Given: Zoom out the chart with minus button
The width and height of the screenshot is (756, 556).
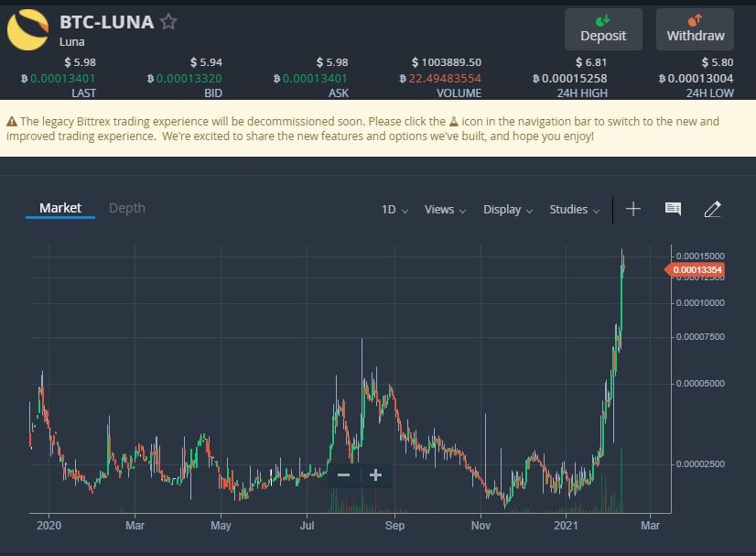Looking at the screenshot, I should pyautogui.click(x=344, y=474).
